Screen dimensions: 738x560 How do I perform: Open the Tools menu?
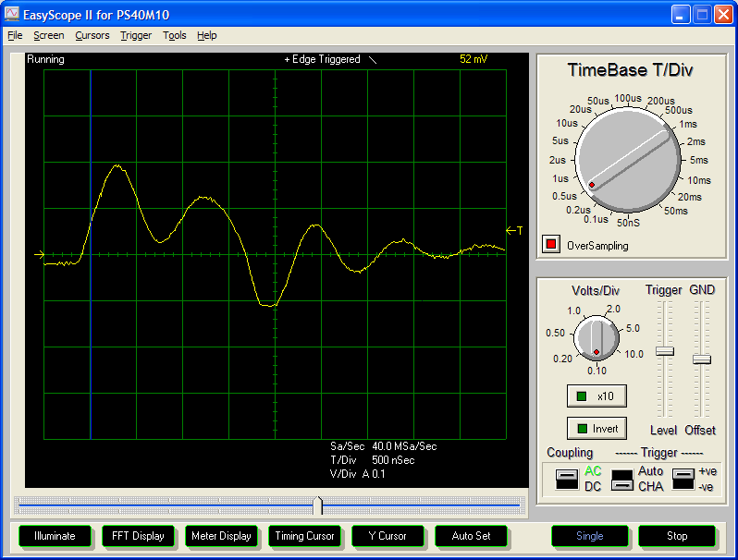point(175,35)
